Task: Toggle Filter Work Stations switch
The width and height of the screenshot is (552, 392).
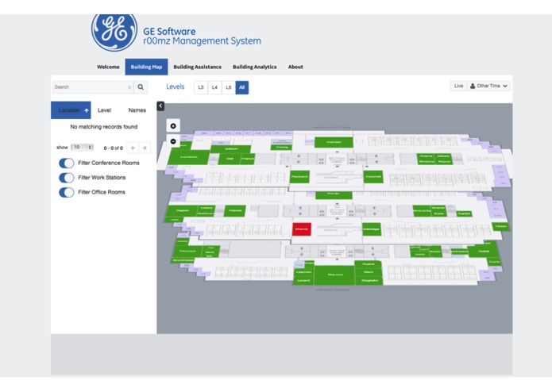Action: tap(67, 178)
